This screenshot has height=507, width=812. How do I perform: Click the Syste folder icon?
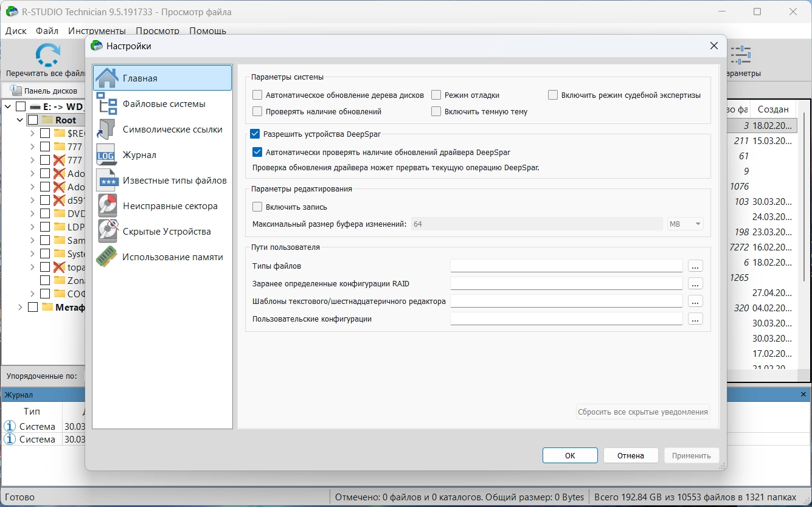pyautogui.click(x=59, y=253)
